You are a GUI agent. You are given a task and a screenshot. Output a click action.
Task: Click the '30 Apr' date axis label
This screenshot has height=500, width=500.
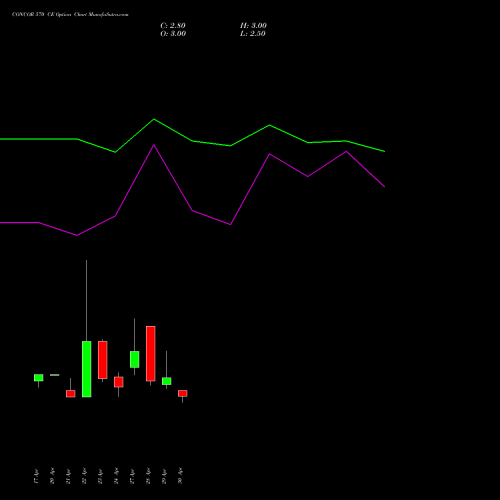(180, 476)
